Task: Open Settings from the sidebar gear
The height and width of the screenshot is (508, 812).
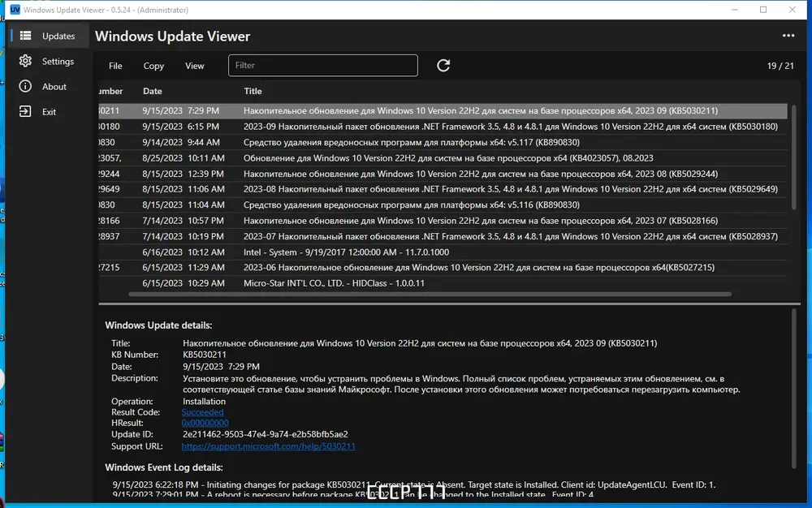Action: (25, 61)
